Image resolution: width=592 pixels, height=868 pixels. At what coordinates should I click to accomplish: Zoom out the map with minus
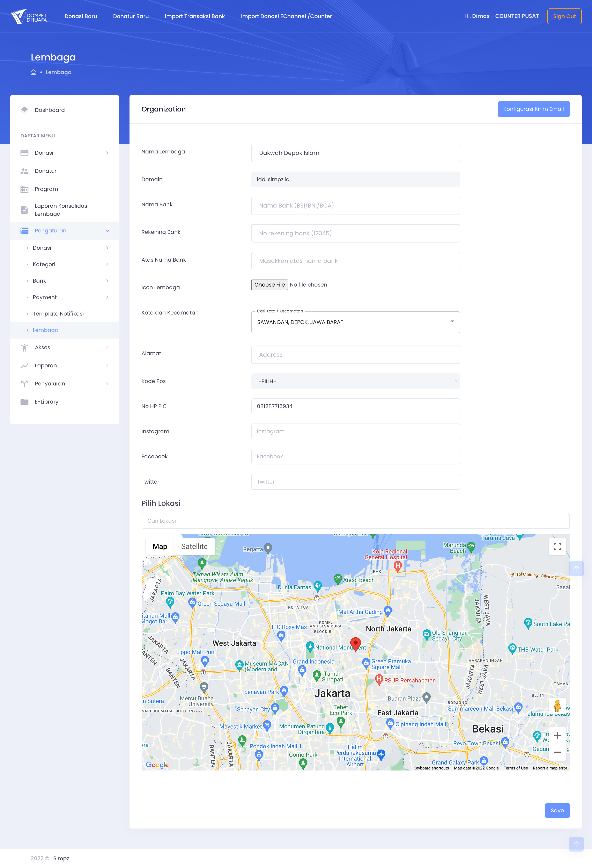point(557,752)
